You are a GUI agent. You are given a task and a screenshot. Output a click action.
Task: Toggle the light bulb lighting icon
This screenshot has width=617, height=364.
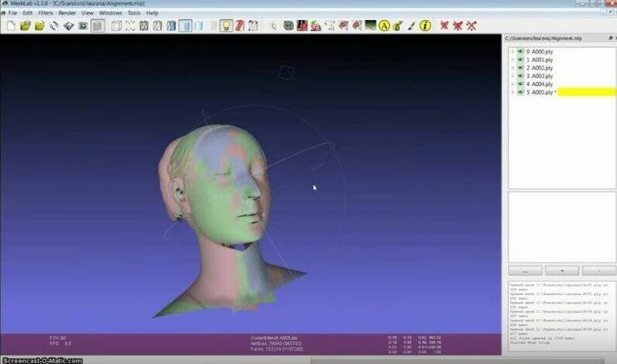226,26
